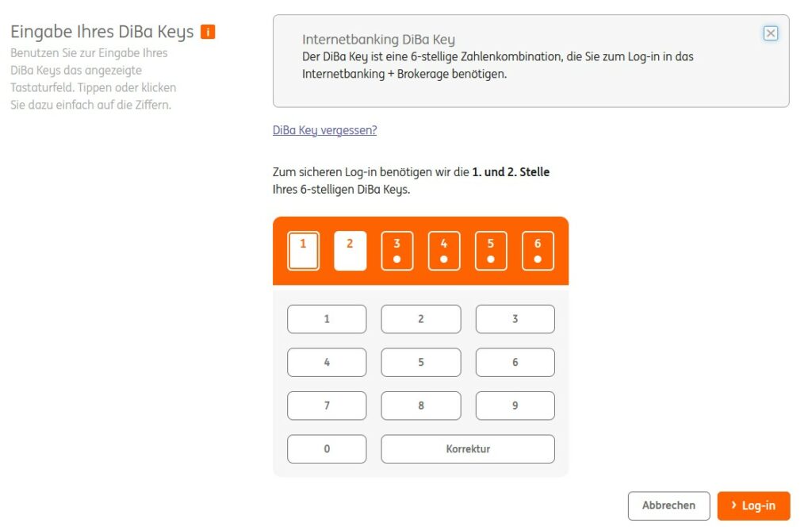Tap keypad digit 3
812x527 pixels.
point(515,319)
